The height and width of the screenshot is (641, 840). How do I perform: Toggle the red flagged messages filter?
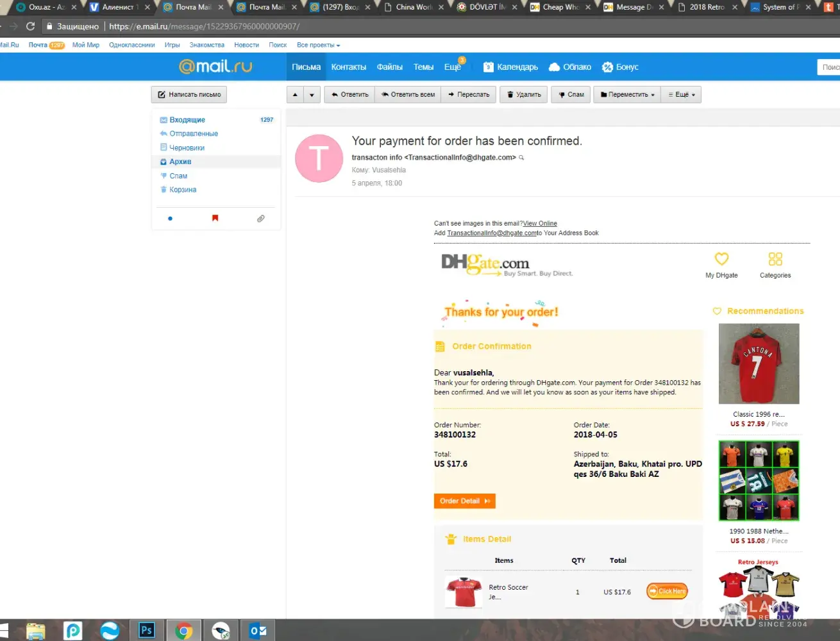pos(215,219)
